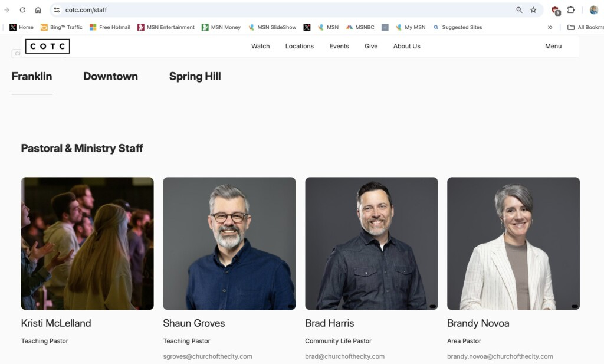
Task: Click the unlabeled X bookmark icon
Action: click(x=307, y=27)
